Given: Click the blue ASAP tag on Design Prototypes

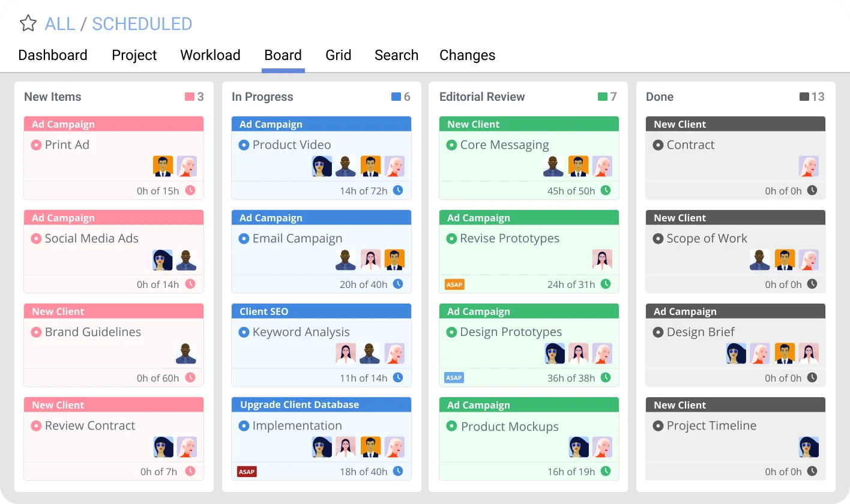Looking at the screenshot, I should (x=454, y=378).
